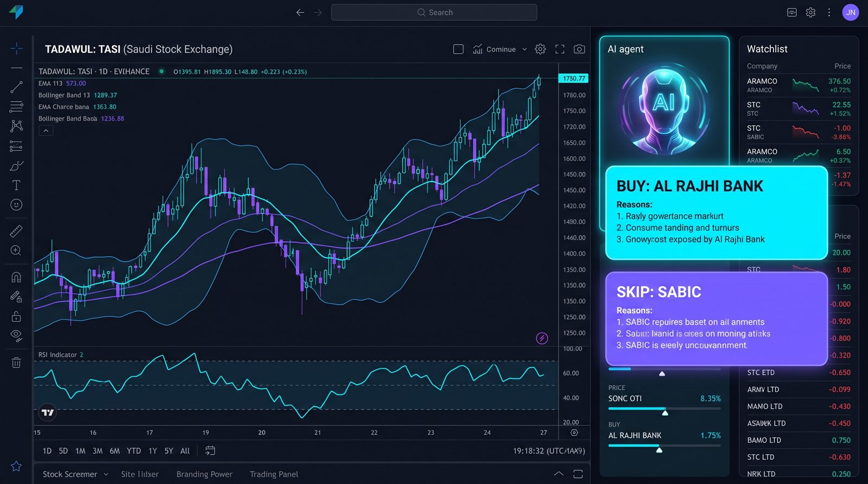Image resolution: width=868 pixels, height=484 pixels.
Task: Switch to the Trading Panel tab
Action: click(x=274, y=474)
